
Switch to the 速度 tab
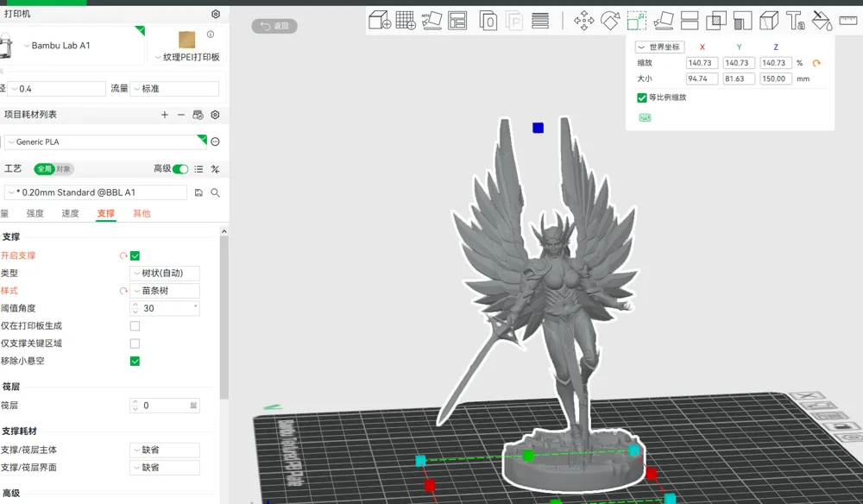pos(71,213)
